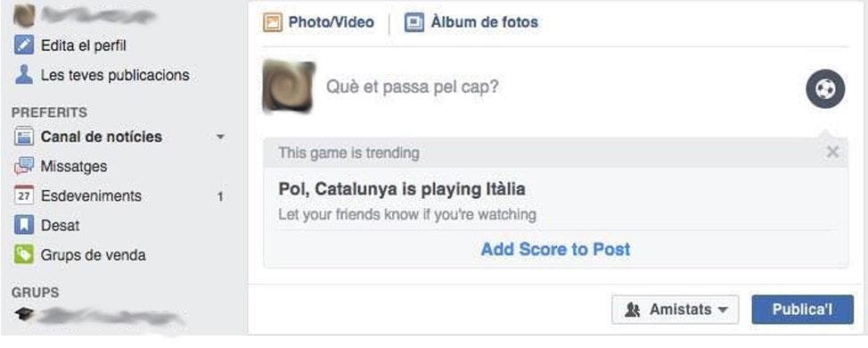Expand the Canal de notícies dropdown arrow
The height and width of the screenshot is (348, 868).
point(220,137)
